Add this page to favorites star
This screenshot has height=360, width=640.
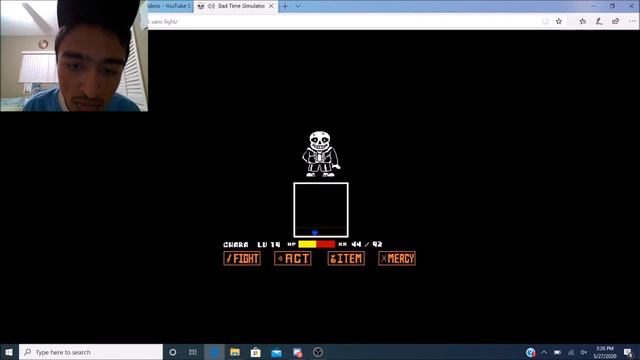[559, 22]
